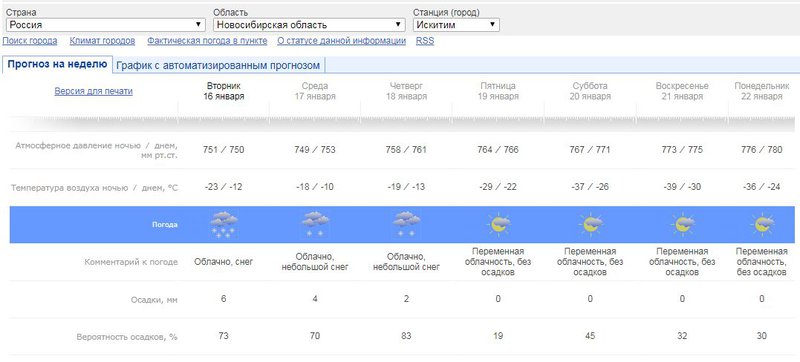Click Sunday 21 January partly cloudy icon
This screenshot has height=362, width=800.
pos(682,225)
